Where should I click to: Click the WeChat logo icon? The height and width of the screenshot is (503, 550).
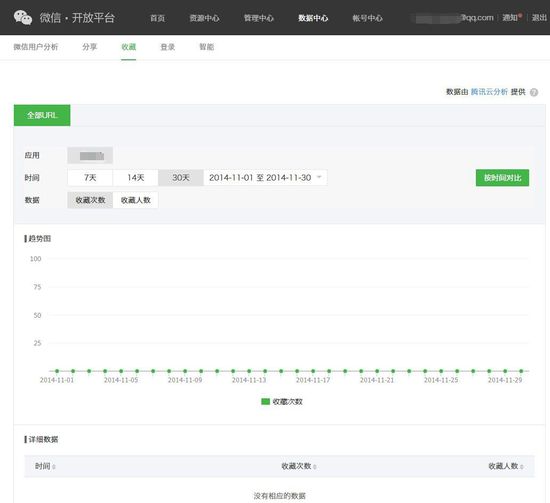click(x=23, y=18)
